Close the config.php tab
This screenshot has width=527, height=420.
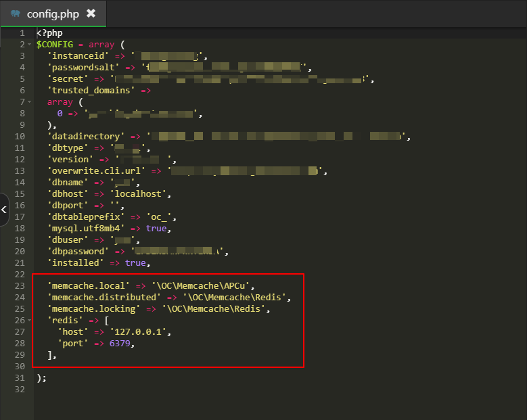tap(91, 14)
